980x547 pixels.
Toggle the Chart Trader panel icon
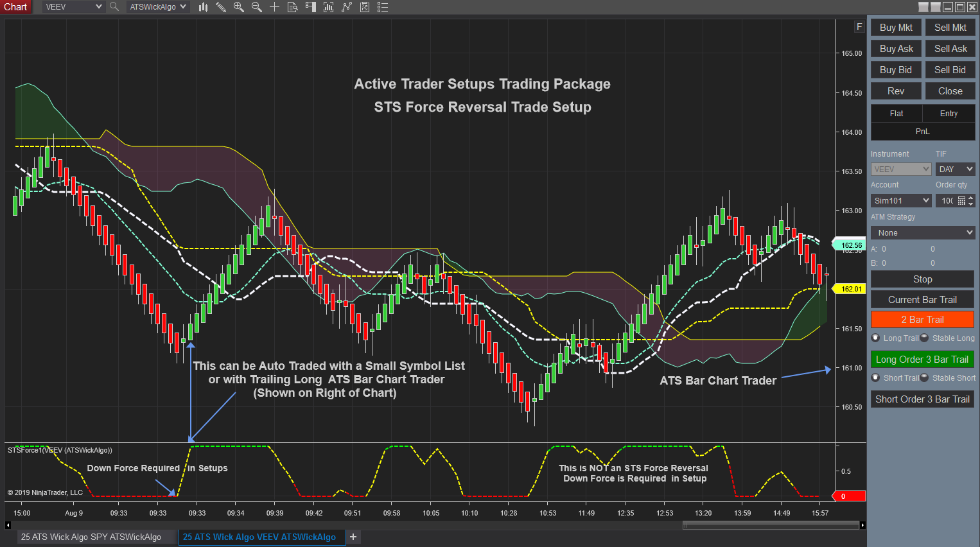tap(311, 7)
